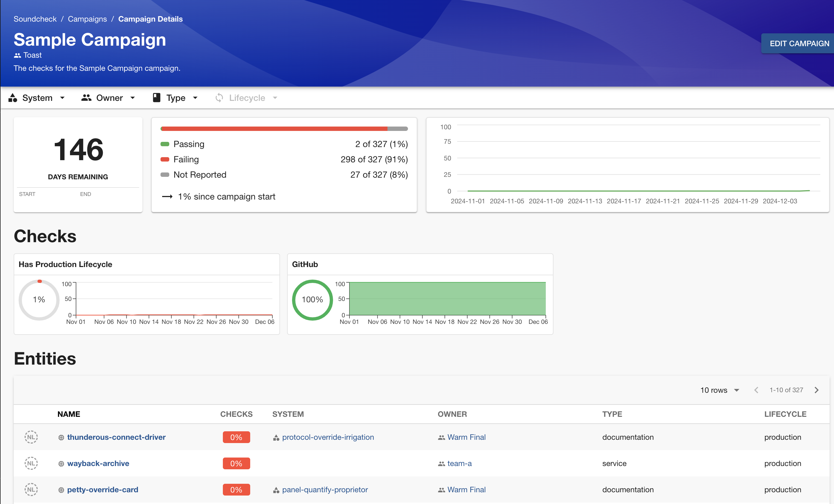Sort by the LIFECYCLE column header
834x504 pixels.
tap(785, 414)
